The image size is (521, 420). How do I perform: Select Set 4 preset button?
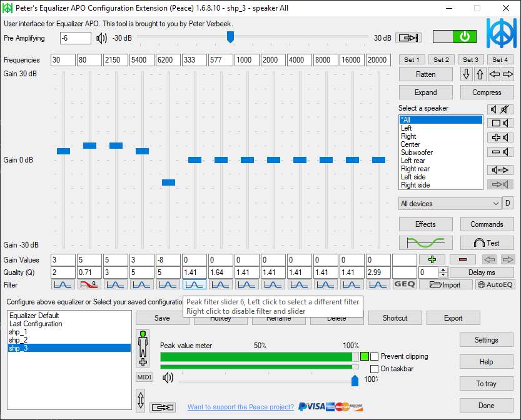500,60
